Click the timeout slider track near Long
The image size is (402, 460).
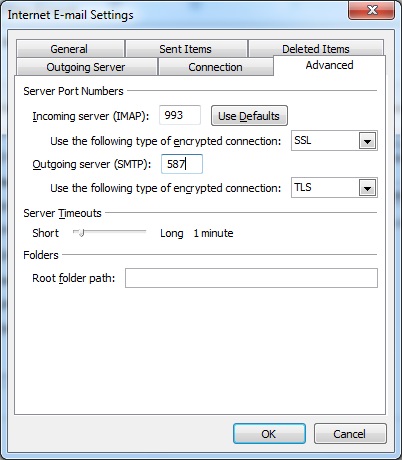pos(140,231)
